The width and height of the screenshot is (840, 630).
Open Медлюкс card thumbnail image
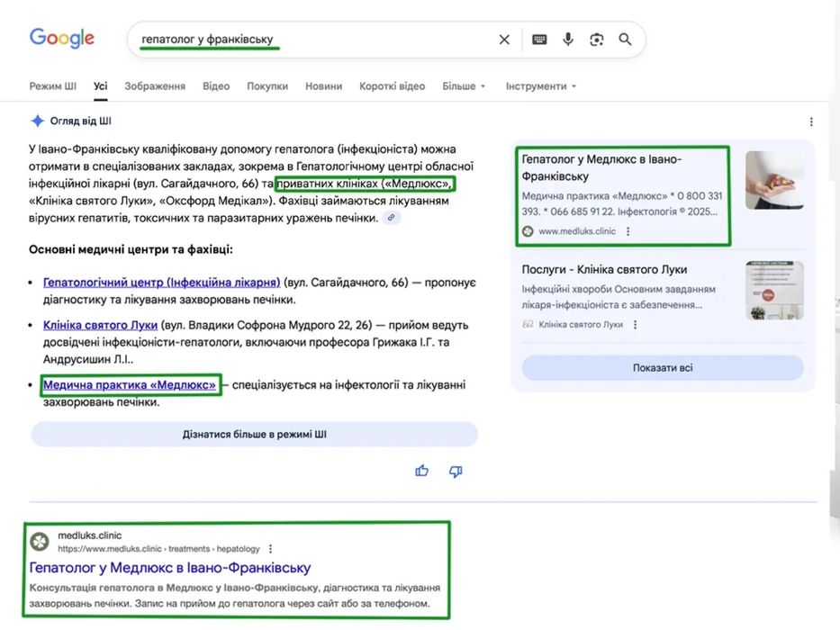pyautogui.click(x=774, y=180)
